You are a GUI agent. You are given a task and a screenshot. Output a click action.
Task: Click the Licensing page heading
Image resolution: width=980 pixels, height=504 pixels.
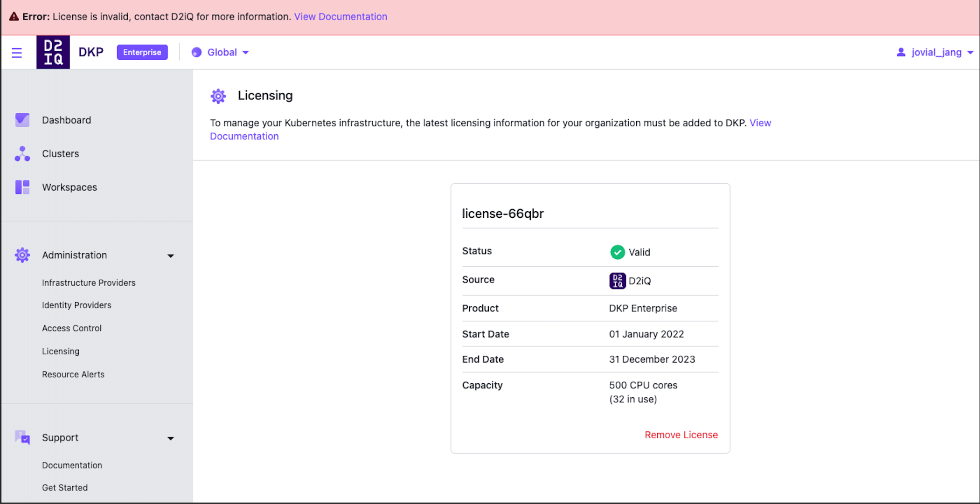coord(265,96)
